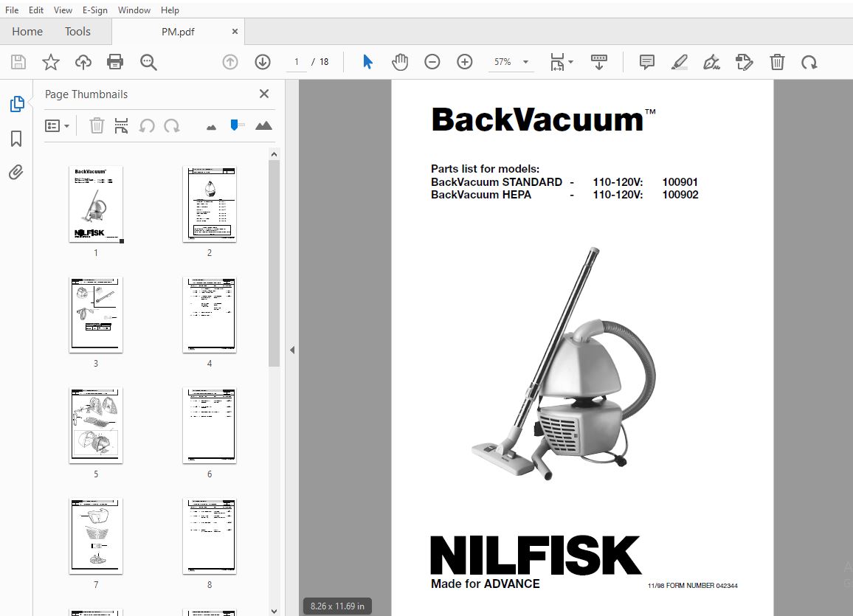The width and height of the screenshot is (853, 616).
Task: Click the thumbnails panel scrollbar thumb
Action: point(274,263)
